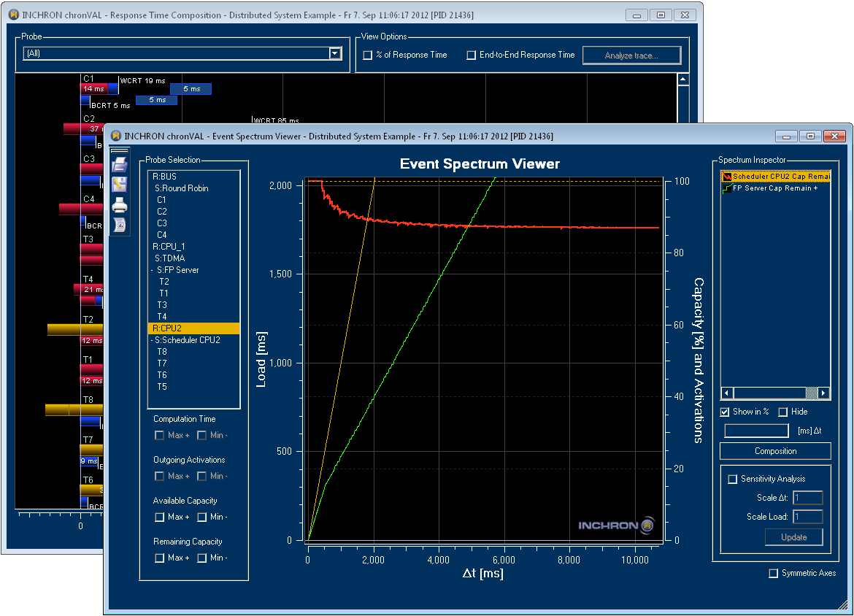
Task: Select task T4 in the probe tree
Action: (162, 317)
